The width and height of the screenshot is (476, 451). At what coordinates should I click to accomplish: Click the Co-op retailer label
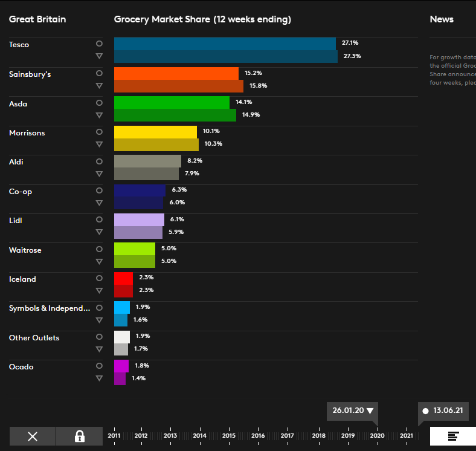click(x=21, y=192)
